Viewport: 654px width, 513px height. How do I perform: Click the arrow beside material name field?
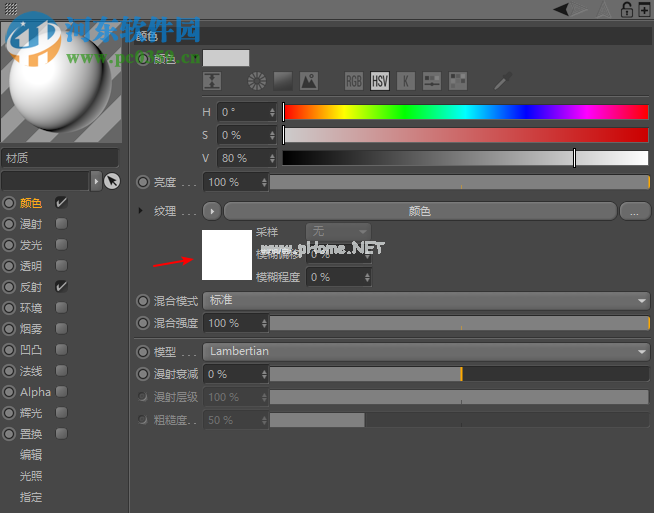[x=96, y=181]
